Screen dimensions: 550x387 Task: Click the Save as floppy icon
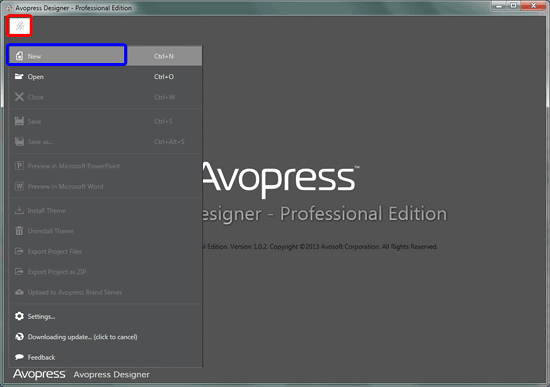pyautogui.click(x=19, y=141)
